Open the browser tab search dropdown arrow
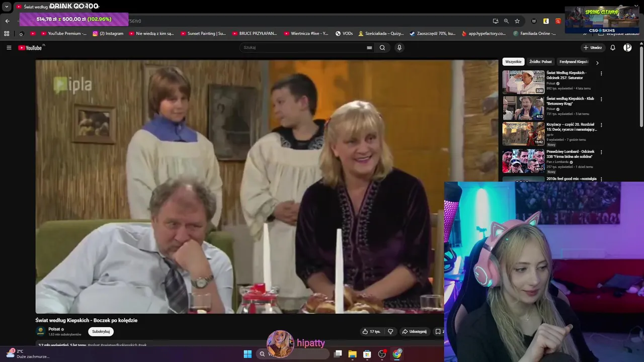The height and width of the screenshot is (362, 644). click(7, 7)
